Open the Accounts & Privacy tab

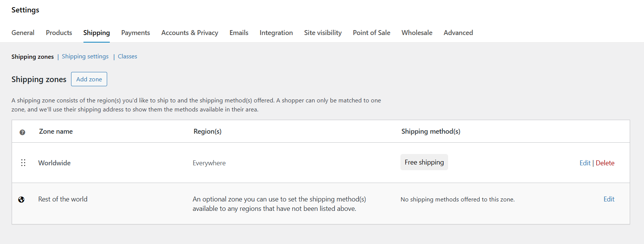coord(190,33)
